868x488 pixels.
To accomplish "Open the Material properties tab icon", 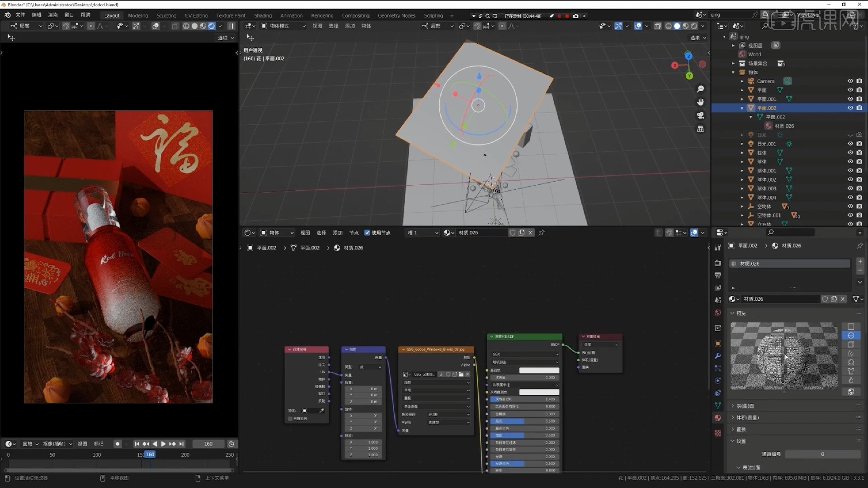I will tap(717, 418).
